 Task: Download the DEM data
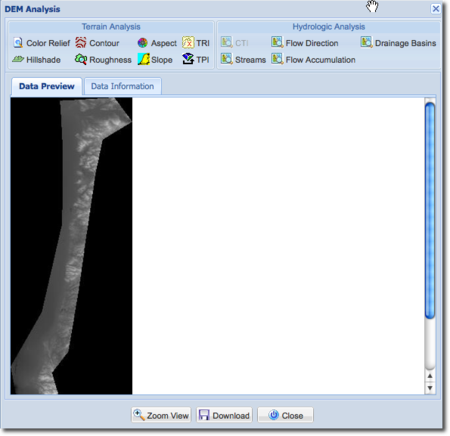(224, 415)
